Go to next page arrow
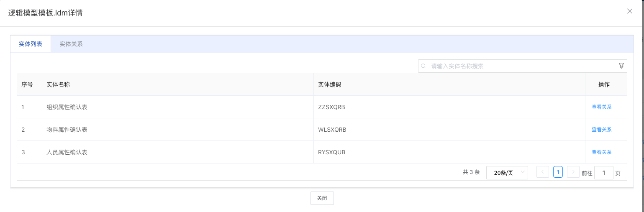Screen dimensions: 644x212 tap(573, 172)
